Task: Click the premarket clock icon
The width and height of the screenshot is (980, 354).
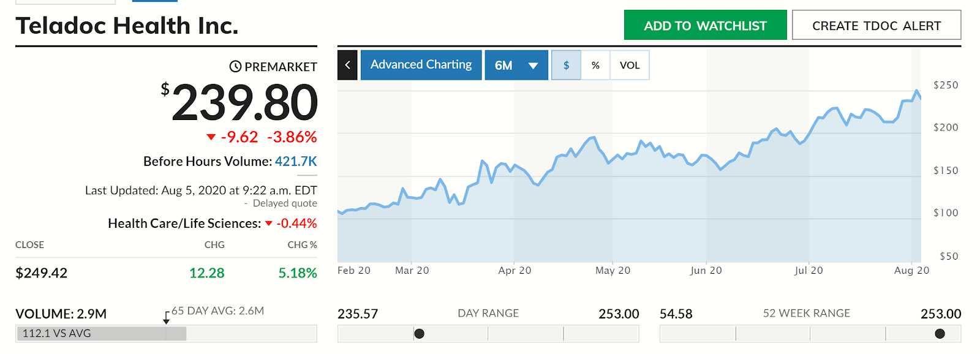Action: click(x=235, y=66)
